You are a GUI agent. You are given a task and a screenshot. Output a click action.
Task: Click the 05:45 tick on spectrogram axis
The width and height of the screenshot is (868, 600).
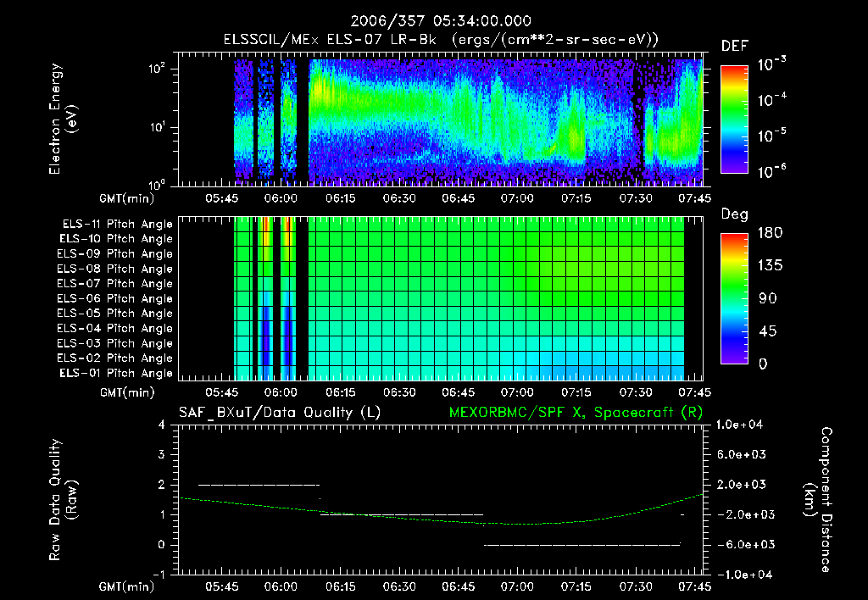[222, 198]
